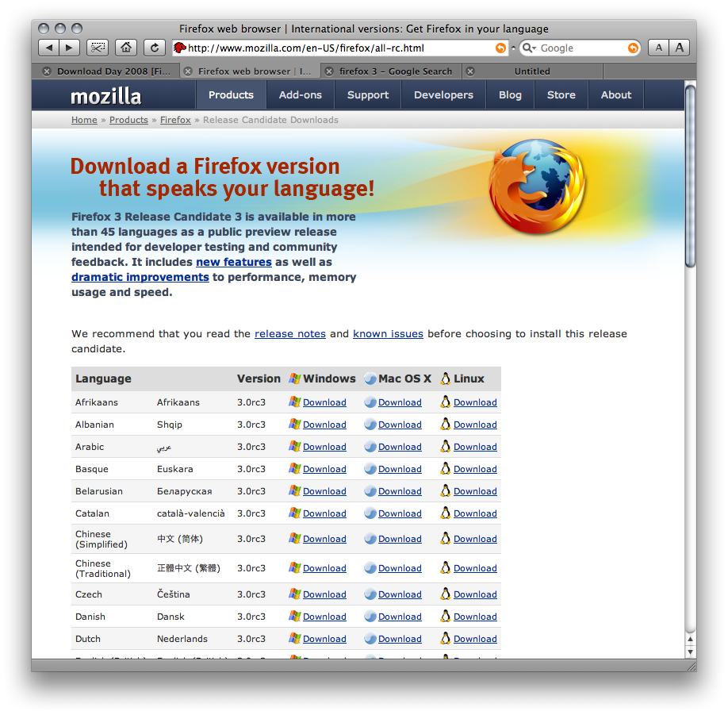Follow the Products breadcrumb link

pyautogui.click(x=128, y=120)
